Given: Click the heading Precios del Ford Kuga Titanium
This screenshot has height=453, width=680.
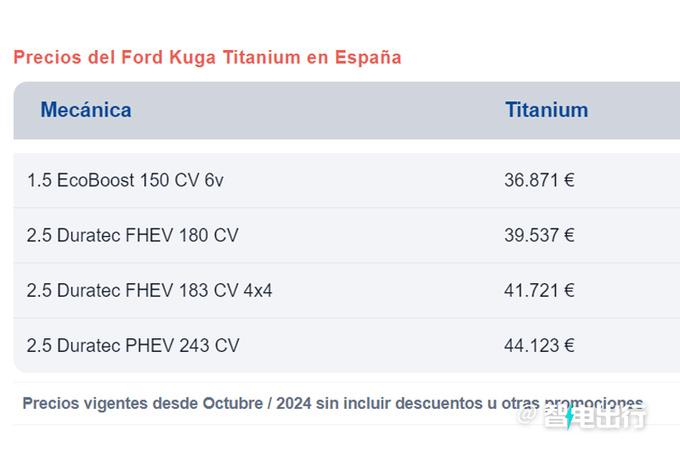Looking at the screenshot, I should [x=207, y=58].
